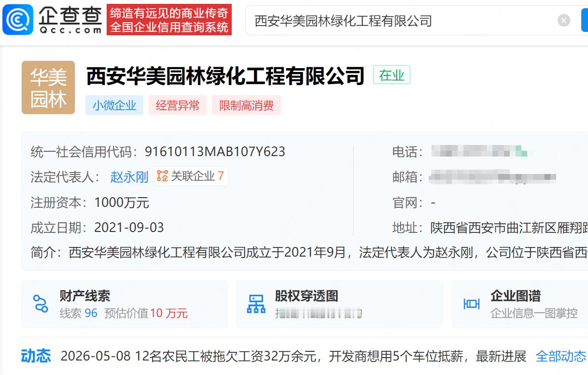
Task: Click the address starting 陕西省西安市曲江新区
Action: 509,228
